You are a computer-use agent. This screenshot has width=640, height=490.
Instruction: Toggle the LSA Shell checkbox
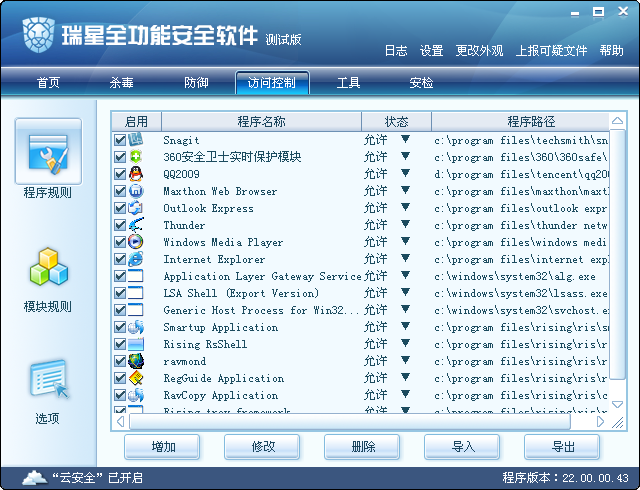(120, 293)
